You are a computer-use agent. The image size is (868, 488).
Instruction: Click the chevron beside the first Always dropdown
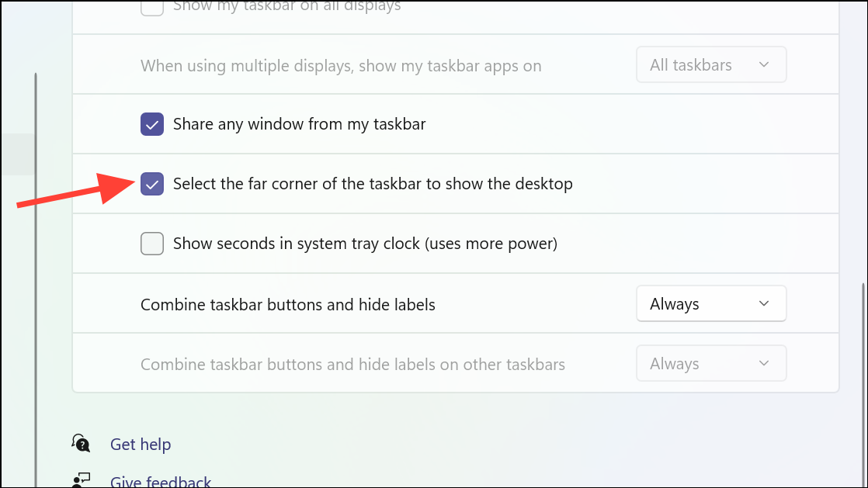point(764,303)
